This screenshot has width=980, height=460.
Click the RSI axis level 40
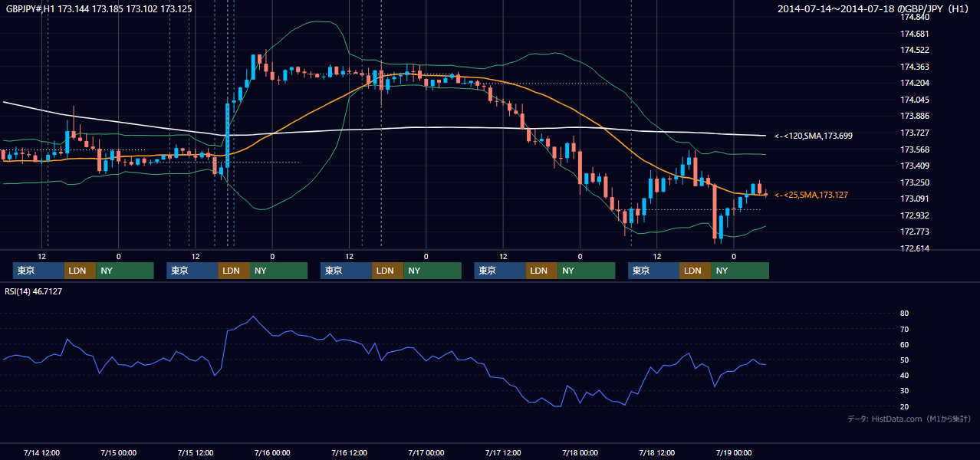click(x=905, y=376)
